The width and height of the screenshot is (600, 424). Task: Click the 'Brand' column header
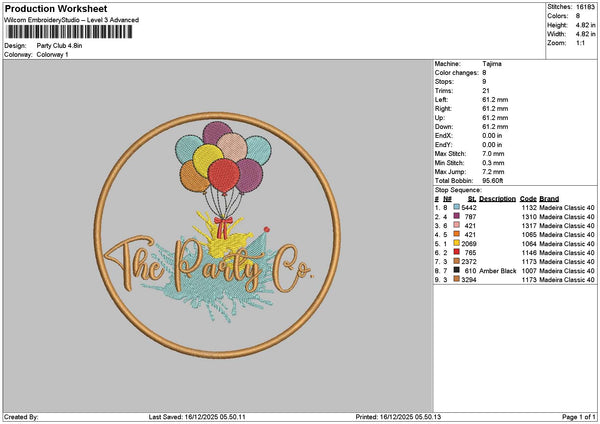(x=549, y=199)
